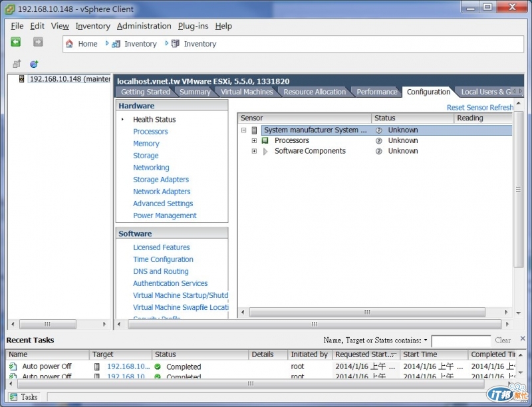Viewport: 532px width, 407px height.
Task: Open the Memory hardware link
Action: pos(146,144)
